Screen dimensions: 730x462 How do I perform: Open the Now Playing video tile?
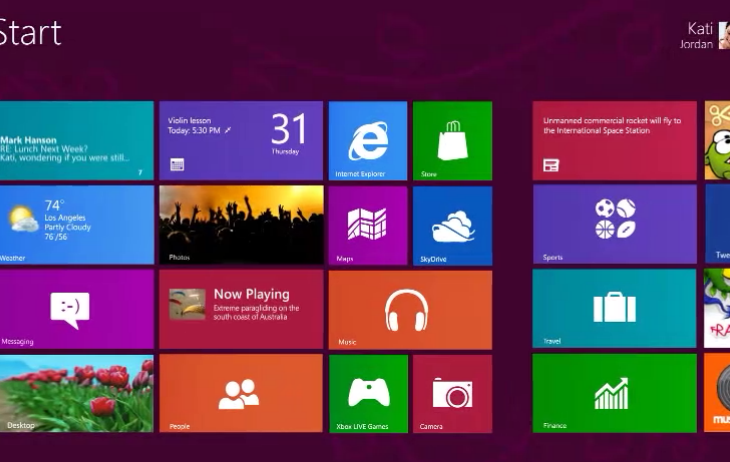coord(240,309)
